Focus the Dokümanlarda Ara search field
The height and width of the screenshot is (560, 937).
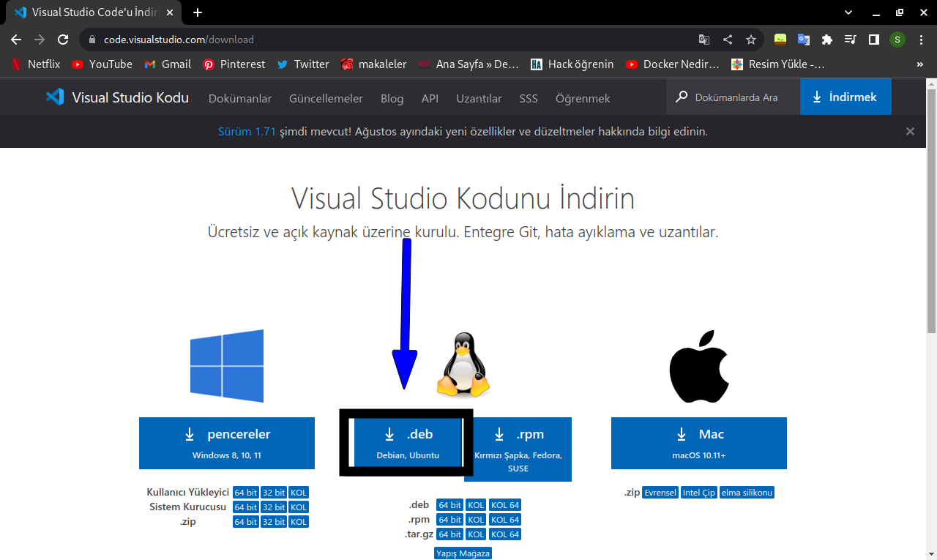(x=733, y=97)
